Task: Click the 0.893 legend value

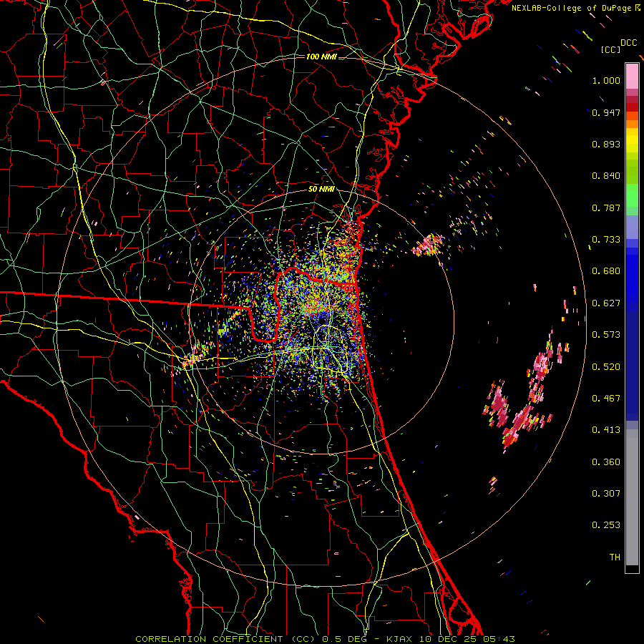Action: (606, 144)
